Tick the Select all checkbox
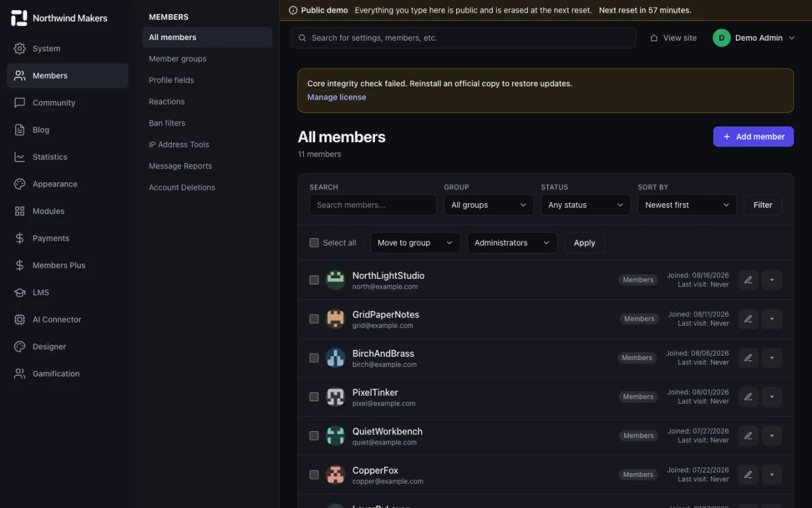 pyautogui.click(x=314, y=243)
